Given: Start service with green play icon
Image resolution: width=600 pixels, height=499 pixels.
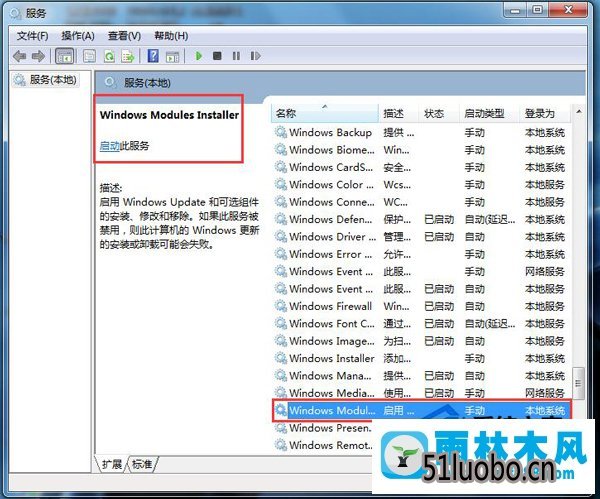Looking at the screenshot, I should (199, 56).
